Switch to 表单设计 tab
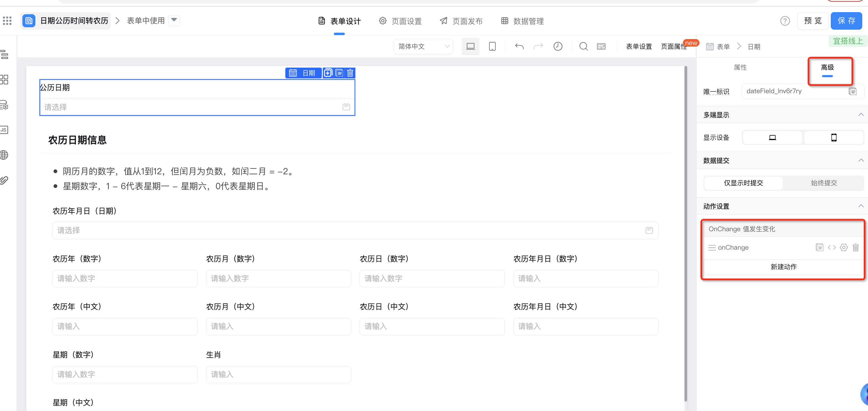Viewport: 868px width, 411px height. (339, 21)
